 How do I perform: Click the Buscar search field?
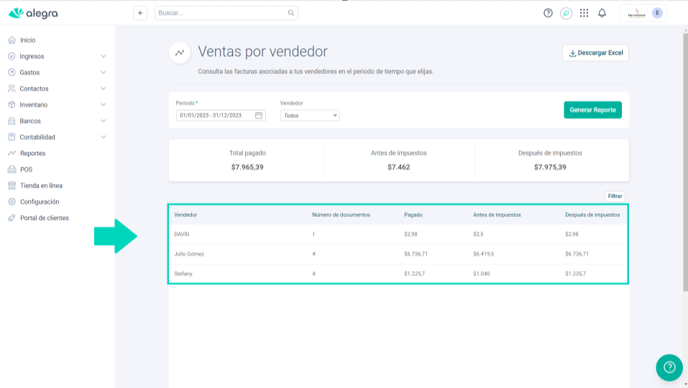(x=226, y=13)
